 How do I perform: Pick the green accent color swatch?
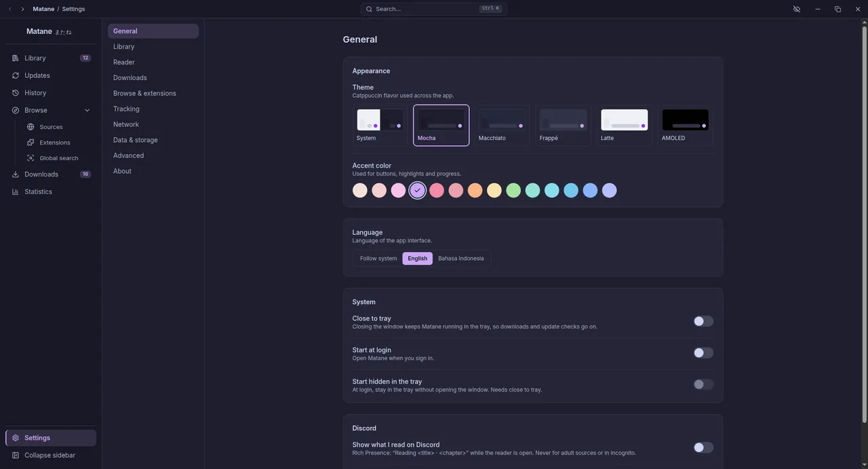click(513, 191)
